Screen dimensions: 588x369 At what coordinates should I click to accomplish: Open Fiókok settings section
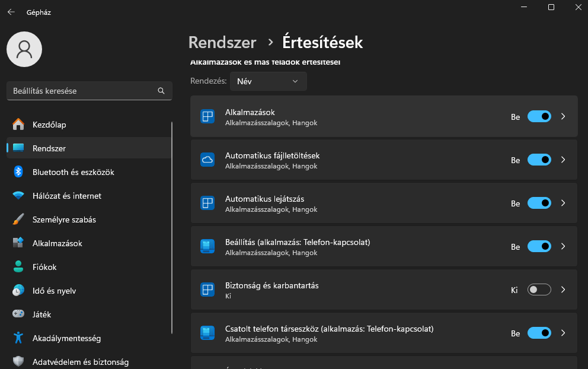pyautogui.click(x=89, y=267)
